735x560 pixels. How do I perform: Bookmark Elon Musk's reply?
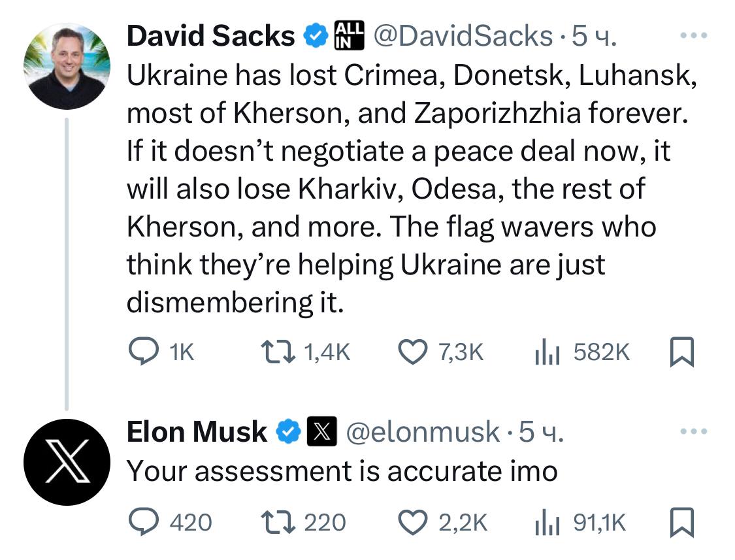[682, 521]
